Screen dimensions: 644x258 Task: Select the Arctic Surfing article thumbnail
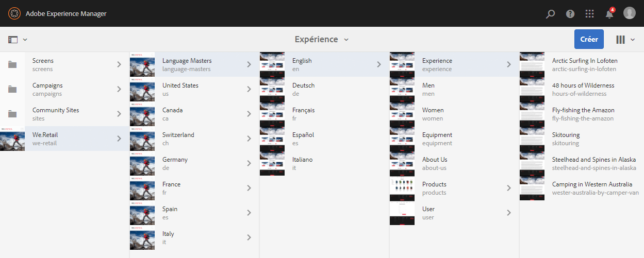532,64
